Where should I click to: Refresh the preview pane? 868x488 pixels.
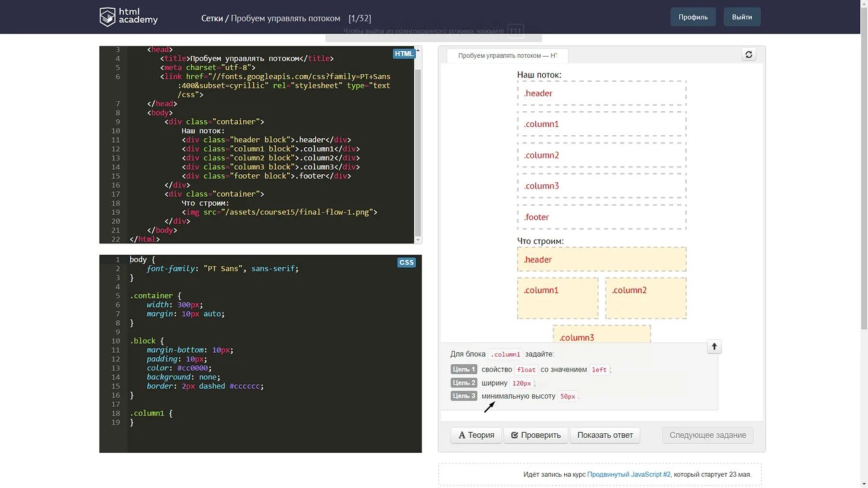tap(748, 55)
